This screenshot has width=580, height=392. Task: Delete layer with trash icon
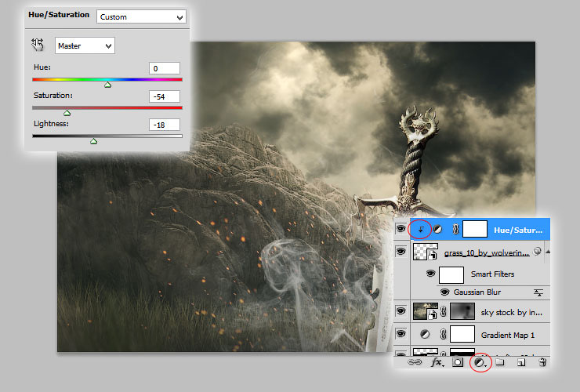[x=542, y=362]
